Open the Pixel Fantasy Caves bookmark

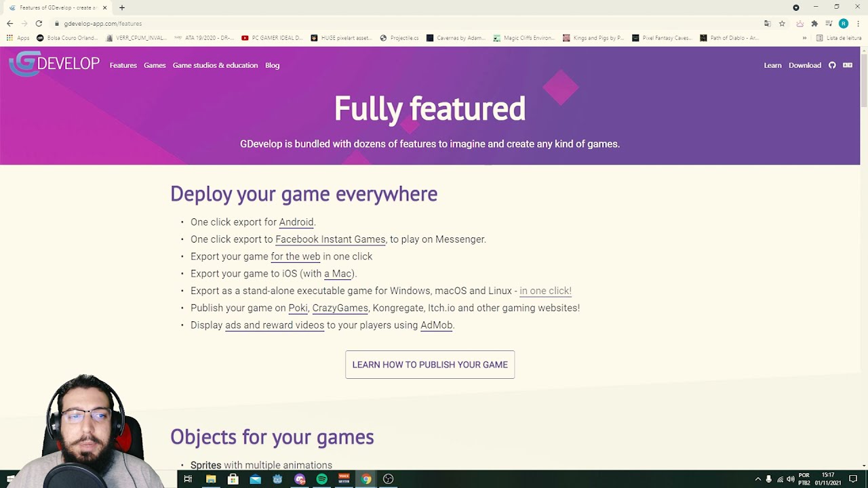click(x=662, y=38)
